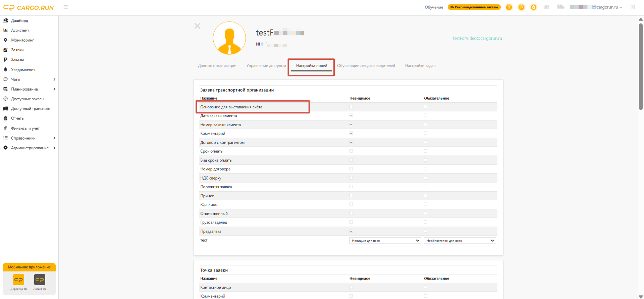Expand the Справочники sidebar menu
Image resolution: width=644 pixels, height=299 pixels.
pos(29,138)
